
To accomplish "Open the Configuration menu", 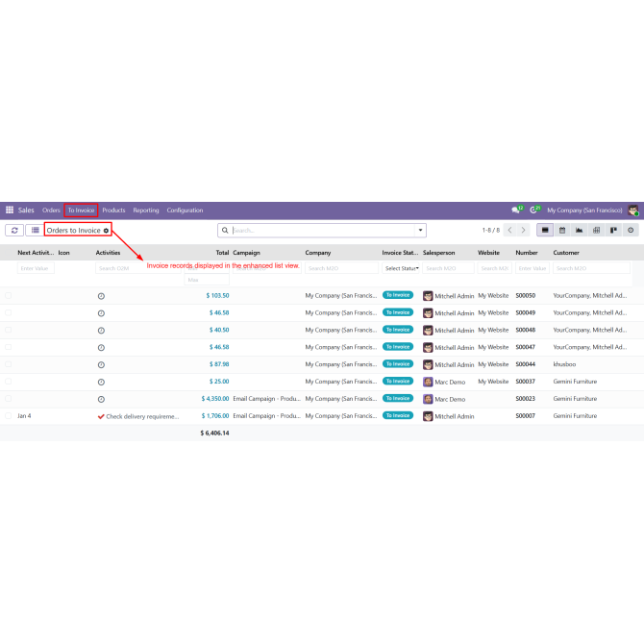I will tap(185, 210).
